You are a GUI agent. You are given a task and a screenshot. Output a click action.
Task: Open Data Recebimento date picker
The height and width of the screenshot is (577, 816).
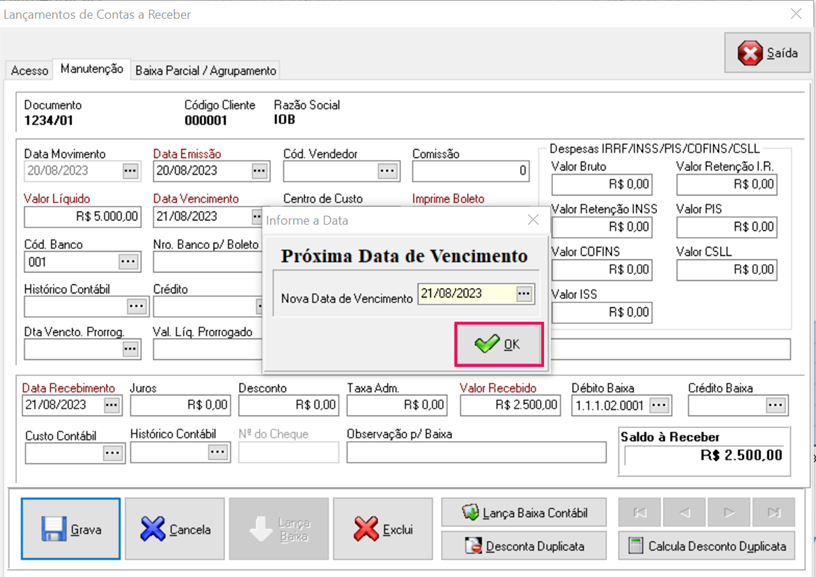pos(112,405)
